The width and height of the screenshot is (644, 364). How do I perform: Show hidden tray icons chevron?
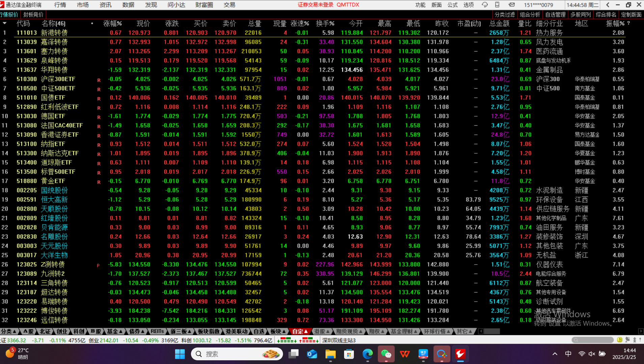coord(555,354)
